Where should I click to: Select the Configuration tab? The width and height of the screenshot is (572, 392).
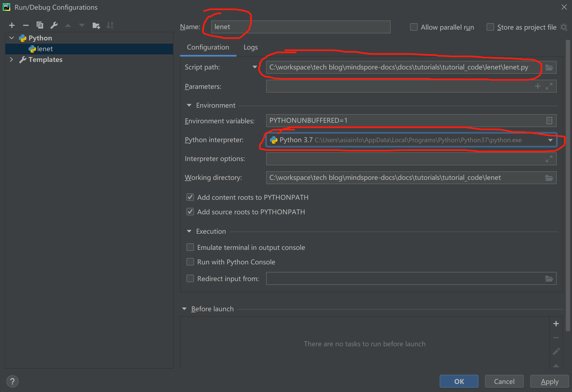pos(208,47)
